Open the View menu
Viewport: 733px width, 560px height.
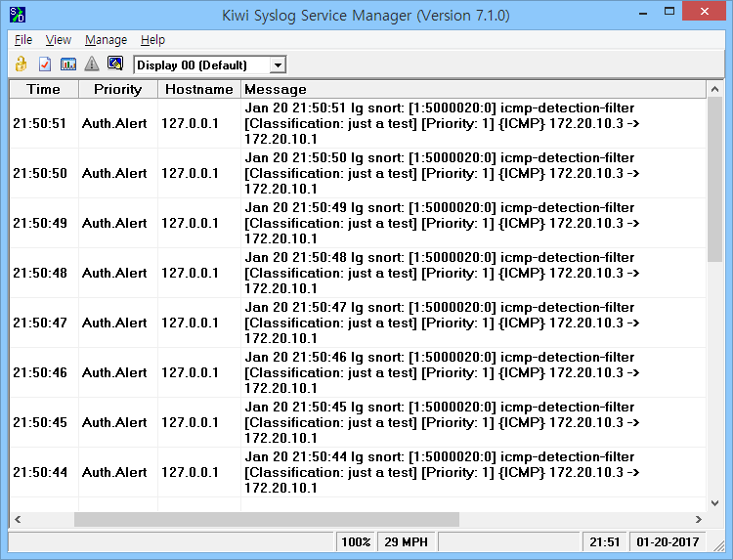point(59,40)
